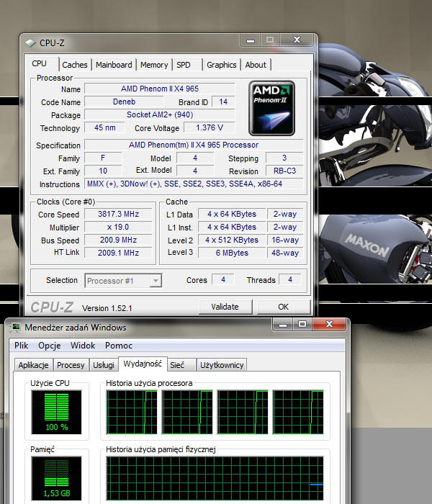Click the Revision value RB-C3

284,171
